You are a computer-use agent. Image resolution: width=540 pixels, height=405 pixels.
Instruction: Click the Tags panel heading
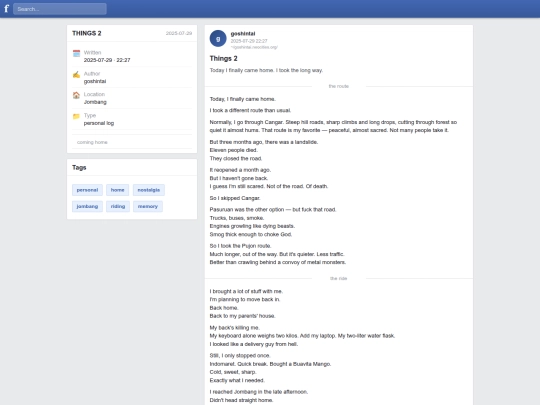click(x=79, y=168)
